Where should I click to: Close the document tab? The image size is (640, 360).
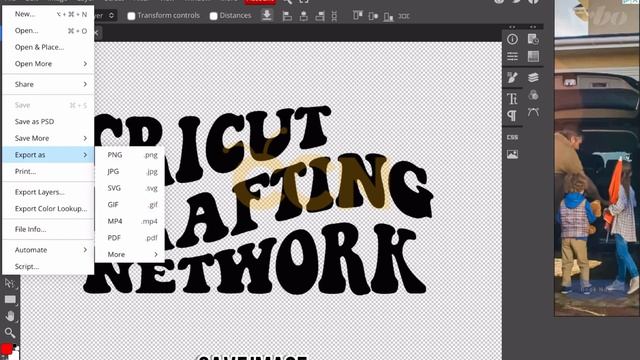[x=97, y=33]
